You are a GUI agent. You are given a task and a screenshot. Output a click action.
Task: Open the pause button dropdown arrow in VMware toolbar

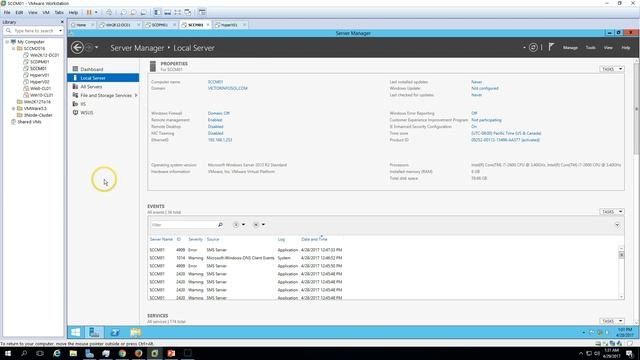coord(96,12)
